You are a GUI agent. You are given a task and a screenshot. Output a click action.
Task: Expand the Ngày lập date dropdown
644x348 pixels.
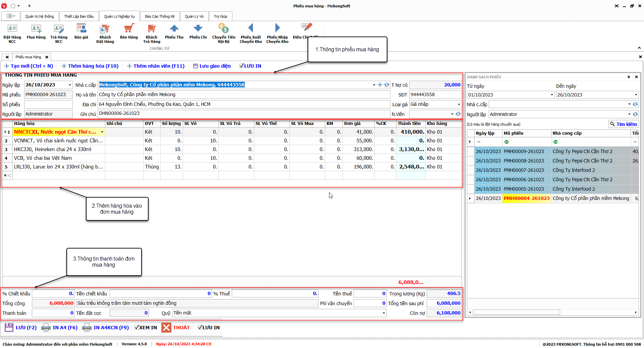pos(70,85)
